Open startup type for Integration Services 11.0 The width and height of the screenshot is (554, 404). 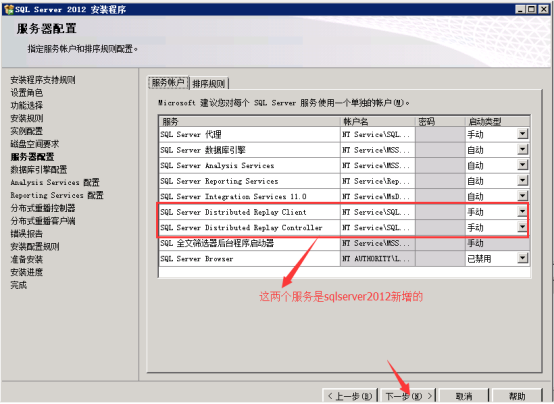pos(523,196)
